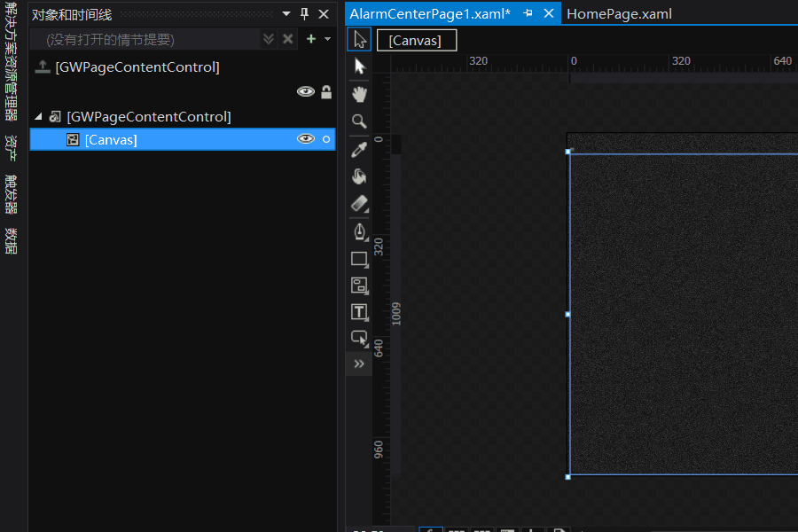Open storyboard options dropdown beside plus
Viewport: 798px width, 532px height.
click(x=327, y=39)
